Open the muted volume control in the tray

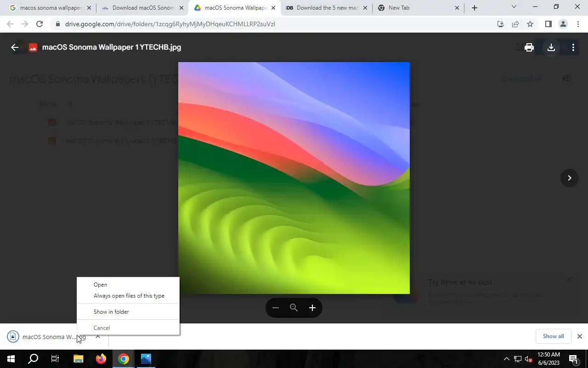(x=528, y=359)
